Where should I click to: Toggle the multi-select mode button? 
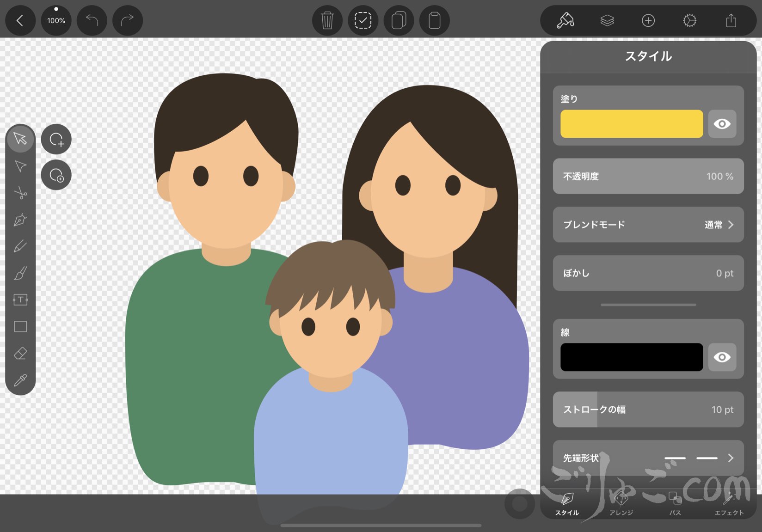pyautogui.click(x=363, y=21)
